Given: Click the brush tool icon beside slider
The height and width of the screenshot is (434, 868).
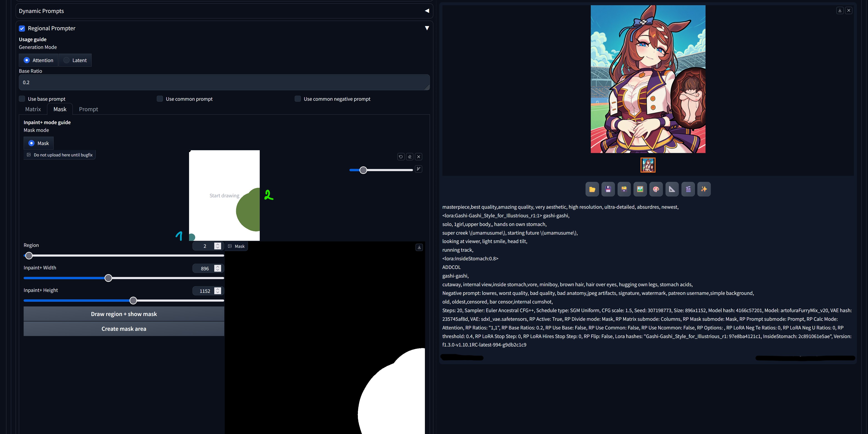Looking at the screenshot, I should click(x=419, y=169).
